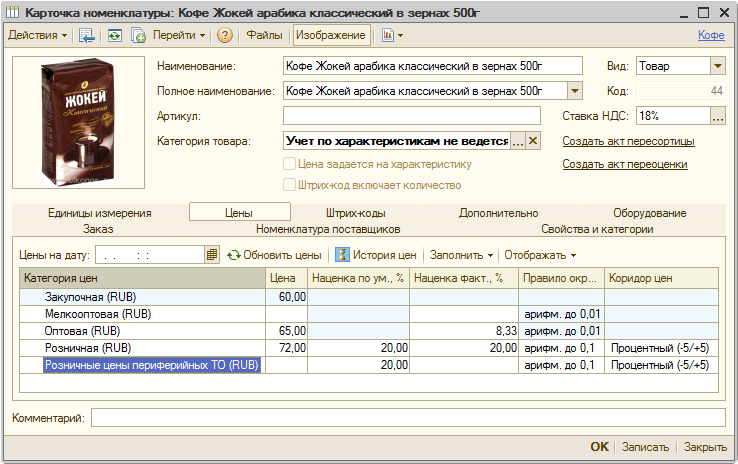Click the 72,00 price cell
Screen dimensions: 738x464
tap(287, 348)
